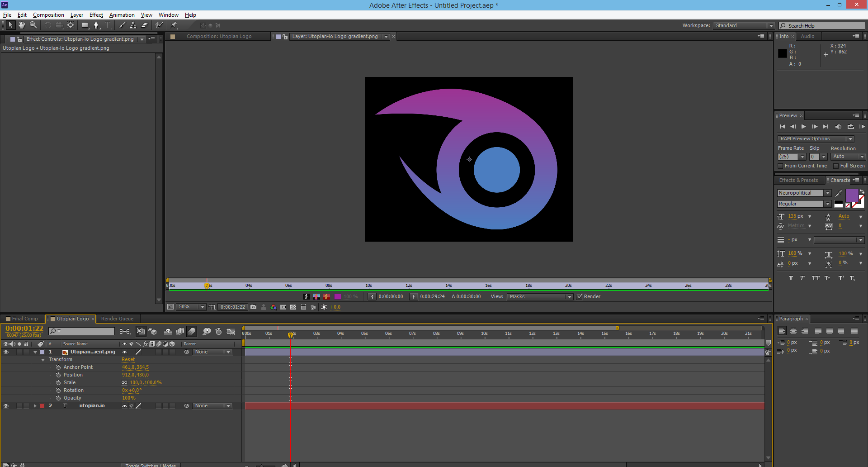Open the Neuropolitical font dropdown
This screenshot has width=868, height=467.
[x=804, y=193]
